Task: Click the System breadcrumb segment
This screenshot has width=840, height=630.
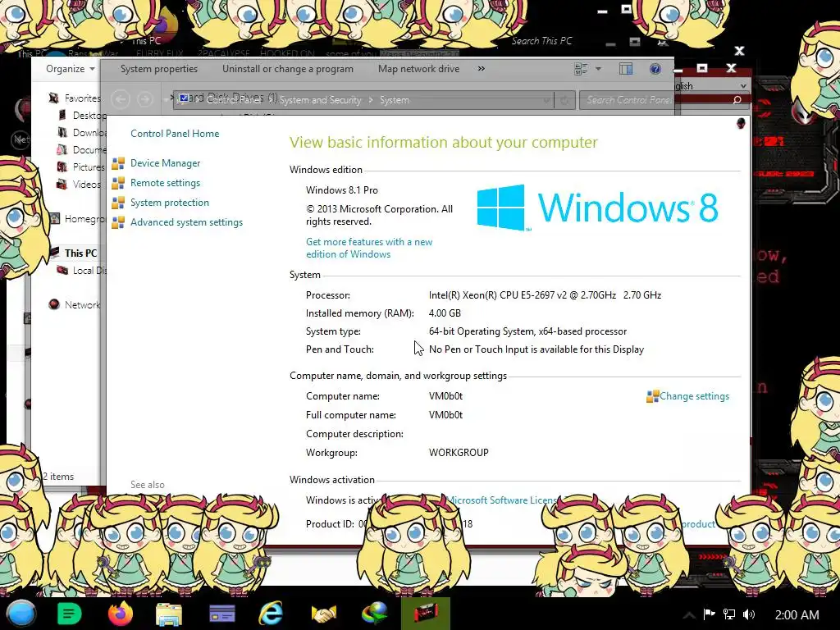Action: [395, 100]
